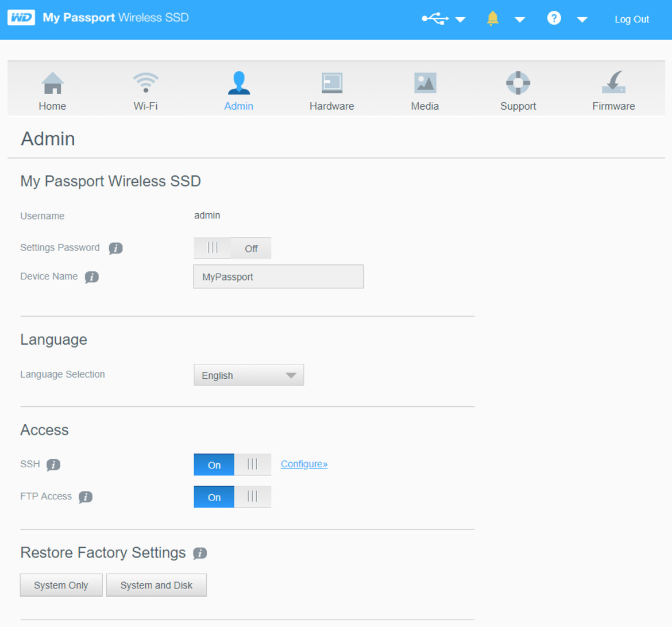Click the username value "admin"
The image size is (672, 627).
click(x=207, y=216)
